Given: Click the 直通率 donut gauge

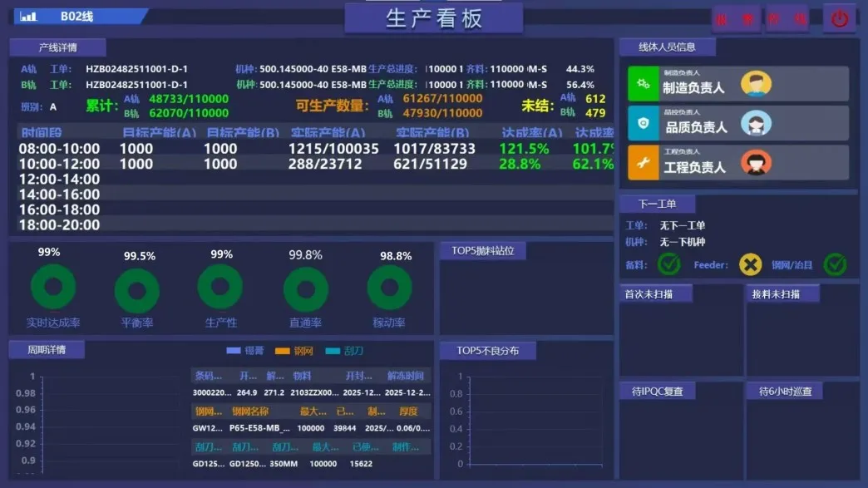Looking at the screenshot, I should (x=306, y=290).
